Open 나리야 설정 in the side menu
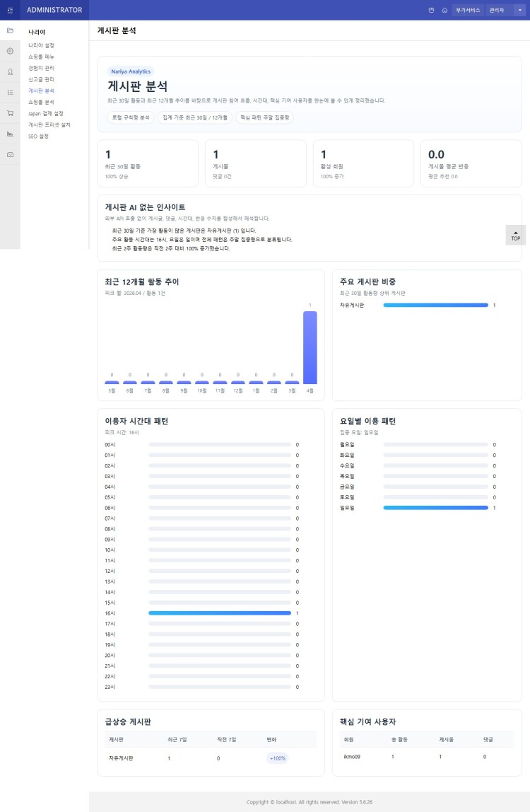Screen dimensions: 530x812 point(41,45)
